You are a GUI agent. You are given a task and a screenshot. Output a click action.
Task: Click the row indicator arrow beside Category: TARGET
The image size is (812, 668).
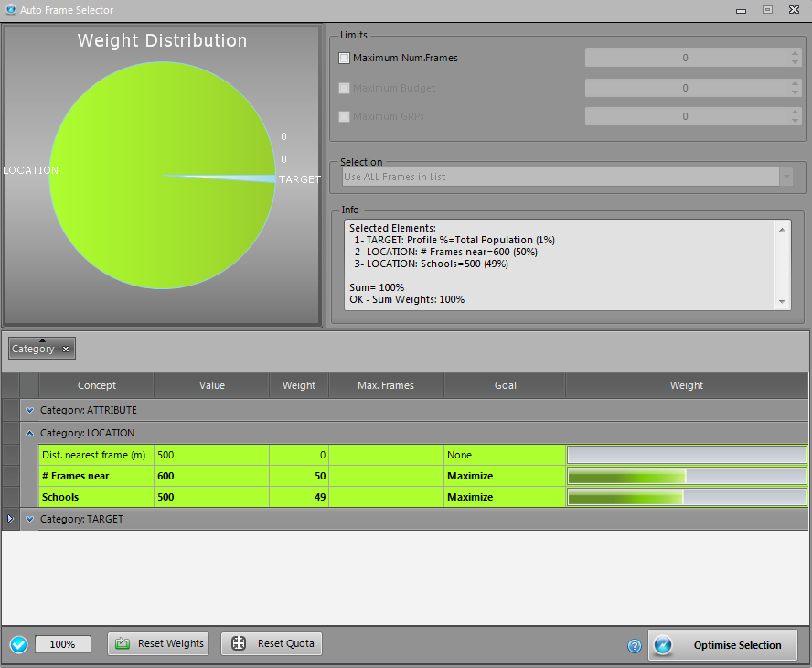coord(10,519)
